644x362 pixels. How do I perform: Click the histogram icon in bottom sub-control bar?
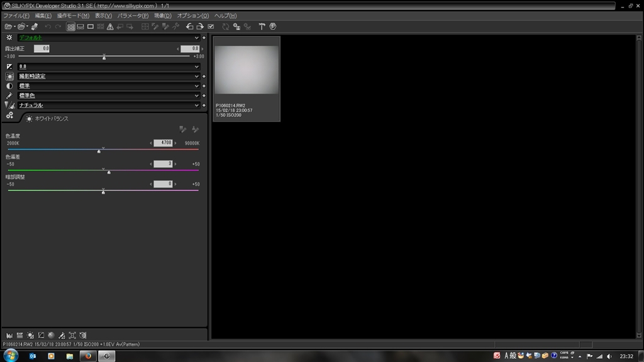click(x=9, y=336)
